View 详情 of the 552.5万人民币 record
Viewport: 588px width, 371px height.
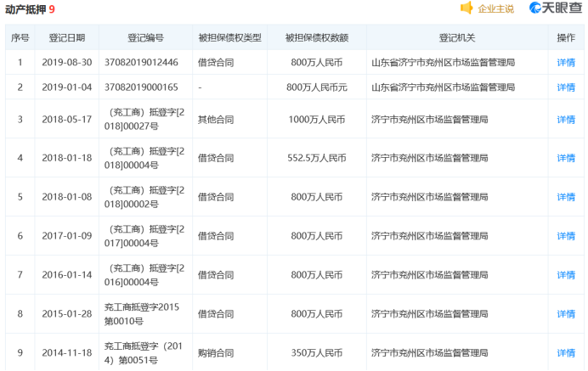click(565, 158)
